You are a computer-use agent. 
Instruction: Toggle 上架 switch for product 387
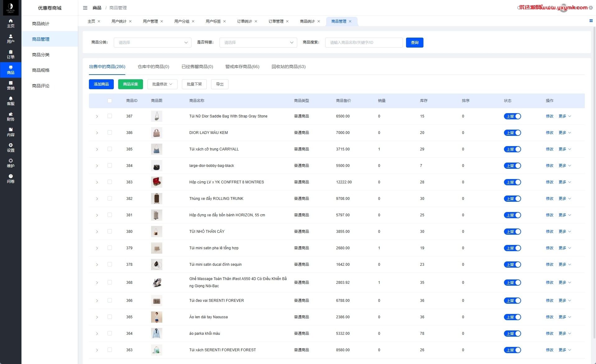(x=512, y=116)
